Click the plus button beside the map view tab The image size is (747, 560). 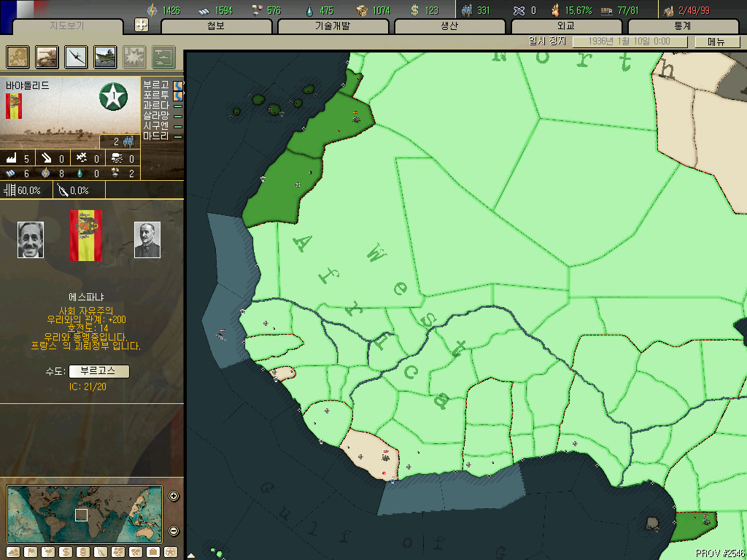click(141, 25)
